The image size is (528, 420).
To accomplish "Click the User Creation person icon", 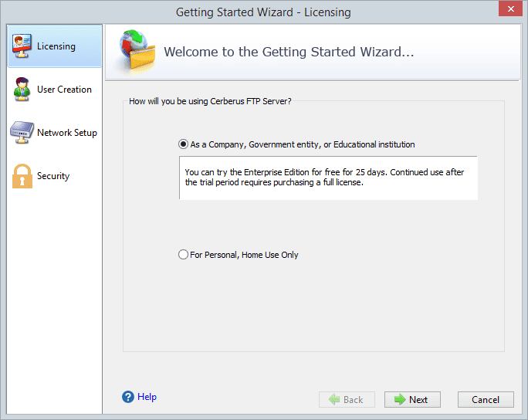I will coord(22,90).
